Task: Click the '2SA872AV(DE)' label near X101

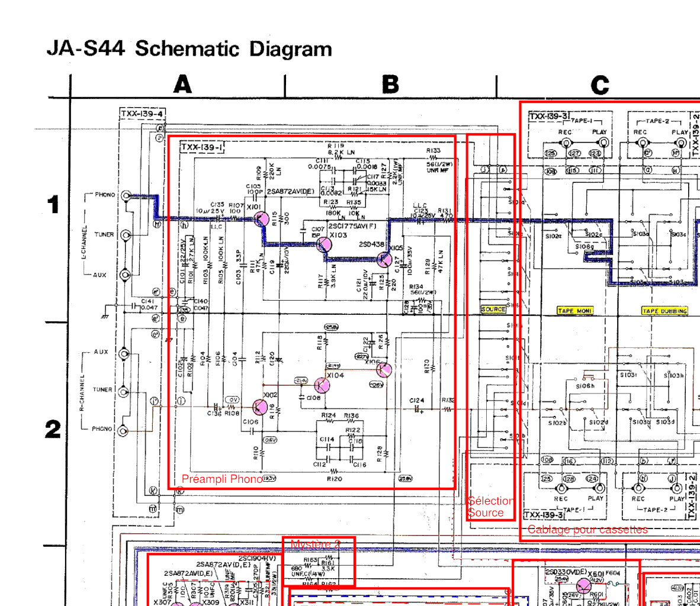Action: pos(290,191)
